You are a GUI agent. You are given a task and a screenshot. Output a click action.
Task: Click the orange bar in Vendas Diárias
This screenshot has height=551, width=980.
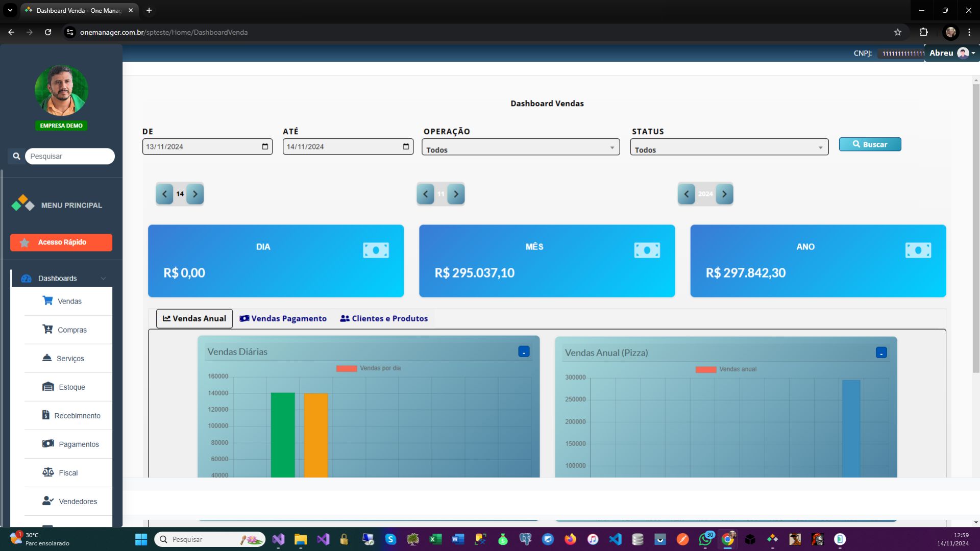click(x=316, y=435)
